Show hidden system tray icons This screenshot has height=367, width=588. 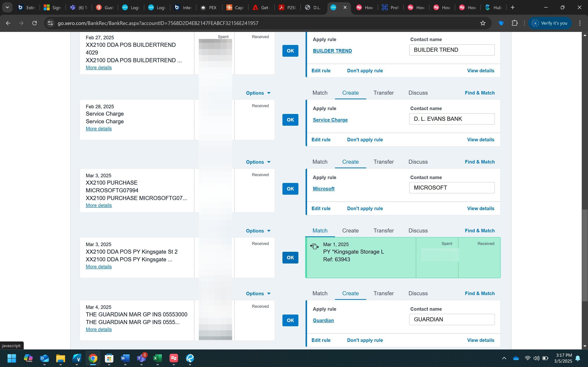coord(504,358)
